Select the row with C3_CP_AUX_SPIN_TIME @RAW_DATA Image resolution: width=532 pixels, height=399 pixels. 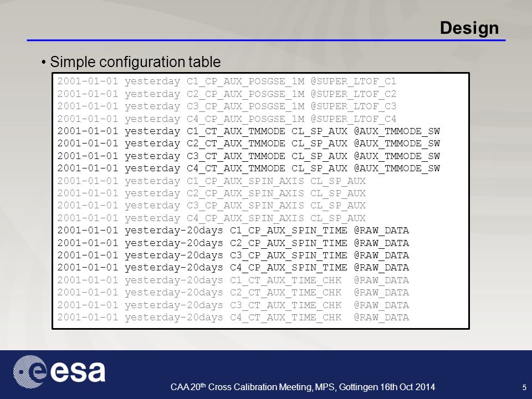(233, 255)
